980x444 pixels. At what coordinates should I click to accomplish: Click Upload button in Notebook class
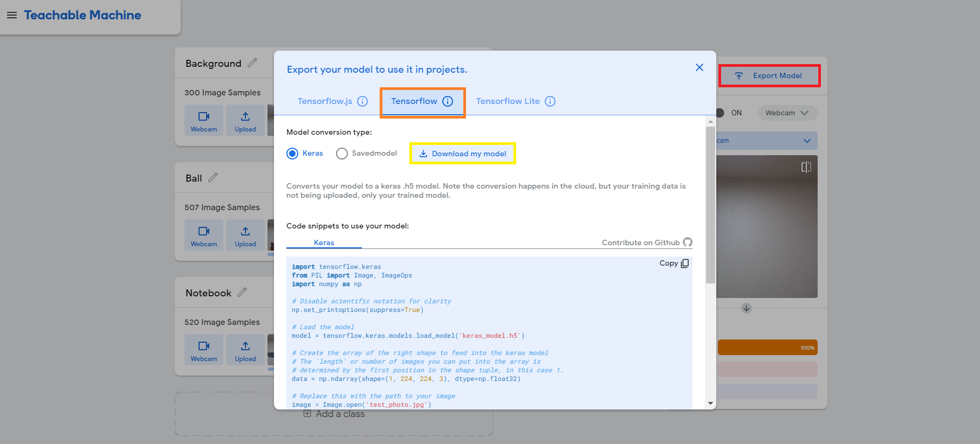[x=245, y=350]
